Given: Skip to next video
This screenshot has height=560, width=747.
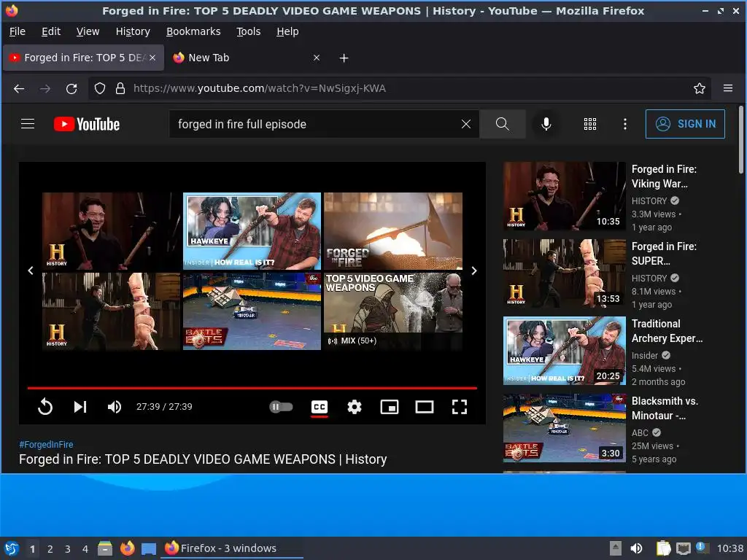Looking at the screenshot, I should (80, 407).
